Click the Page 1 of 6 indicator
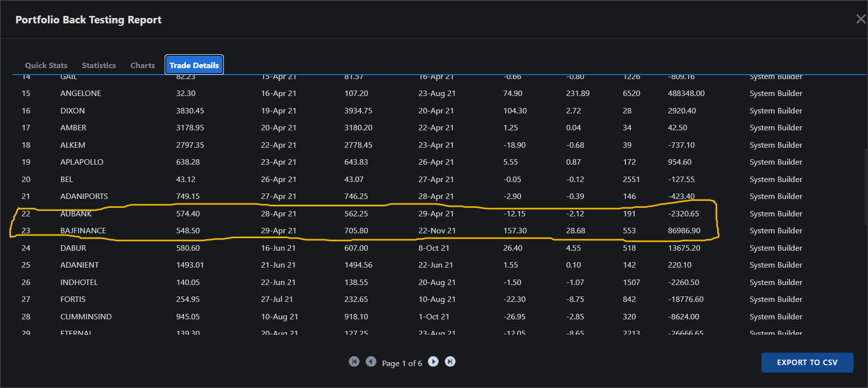Screen dimensions: 868x388 [x=402, y=364]
